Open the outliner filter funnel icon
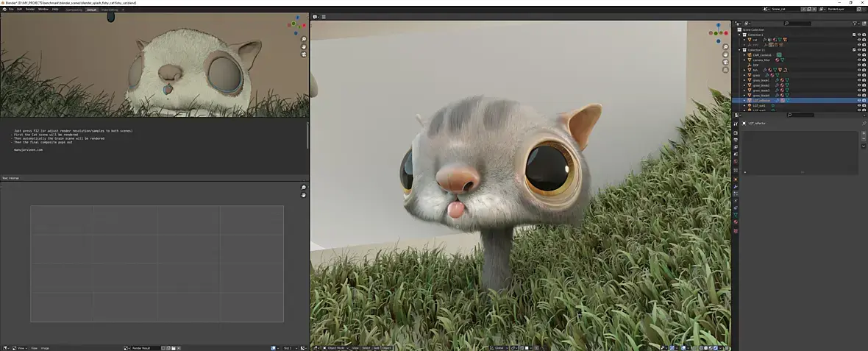Screen dimensions: 868x351 click(x=855, y=24)
